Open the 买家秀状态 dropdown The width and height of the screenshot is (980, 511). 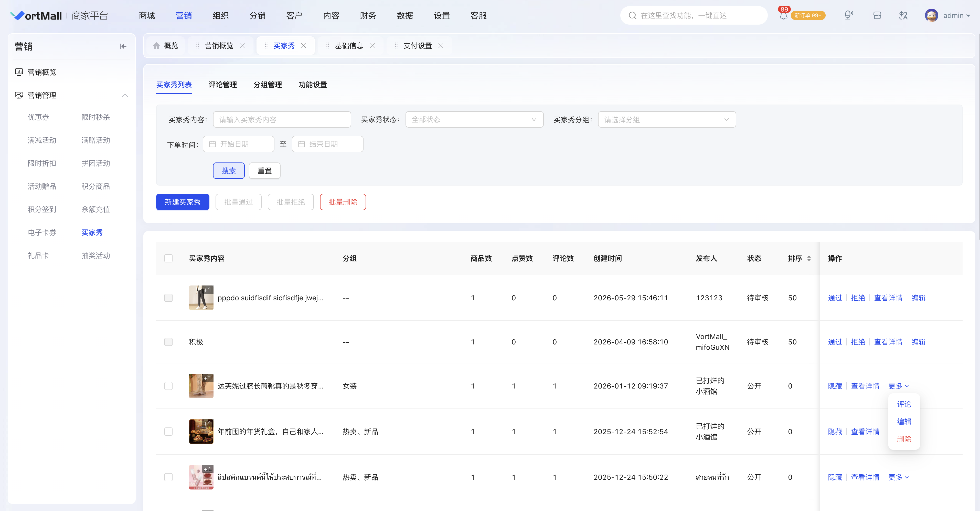coord(474,120)
